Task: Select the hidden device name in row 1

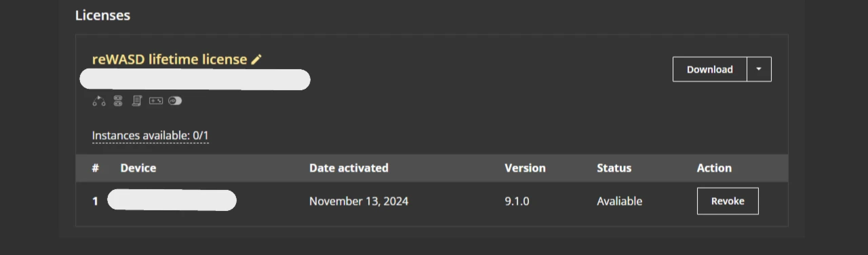Action: (172, 201)
